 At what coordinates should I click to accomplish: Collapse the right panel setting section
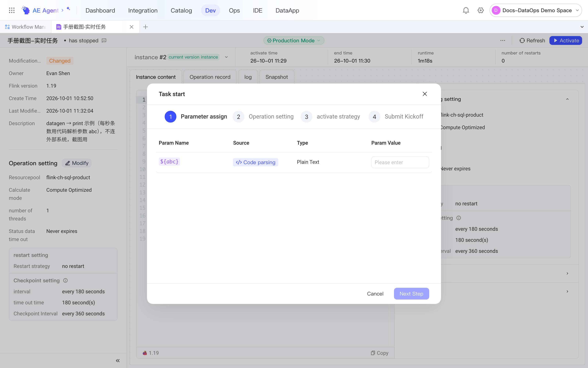(x=567, y=99)
